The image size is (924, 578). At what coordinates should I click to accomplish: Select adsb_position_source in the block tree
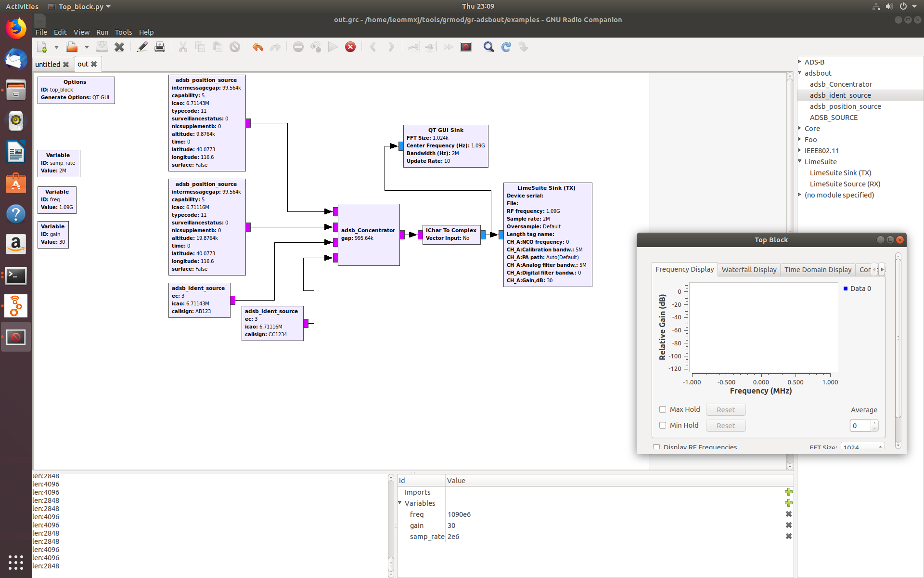coord(845,106)
